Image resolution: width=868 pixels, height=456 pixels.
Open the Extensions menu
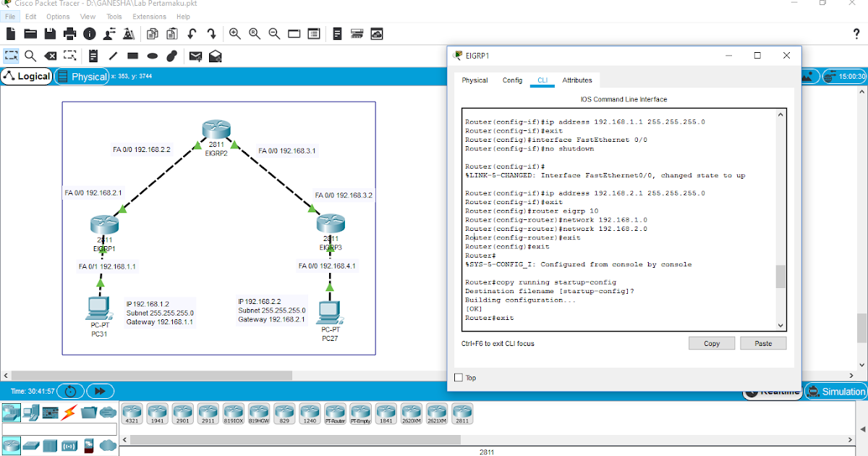149,16
